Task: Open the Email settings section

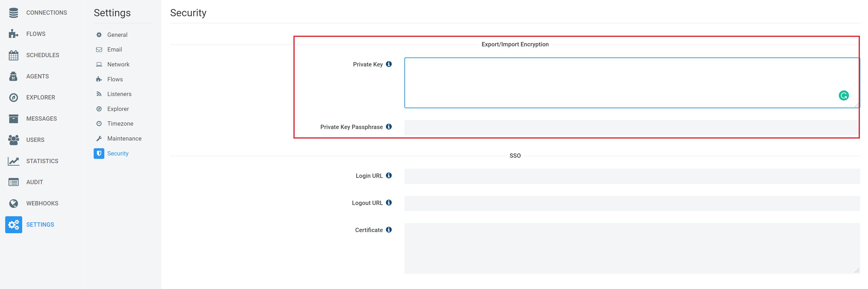Action: point(114,49)
